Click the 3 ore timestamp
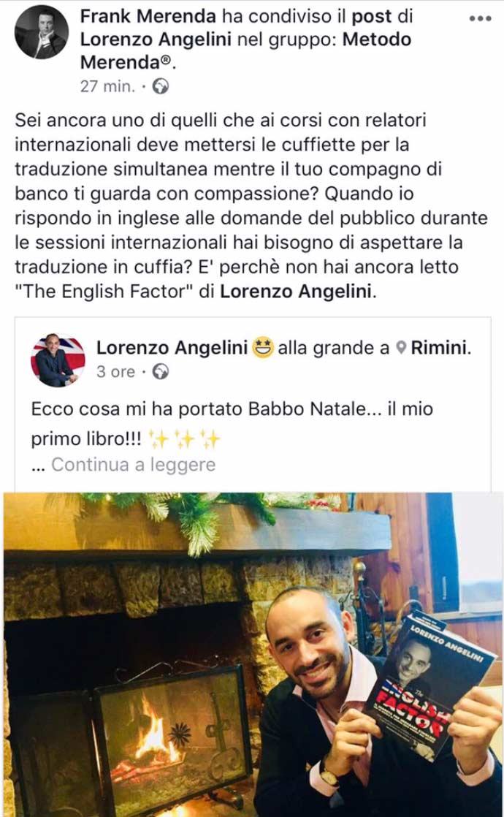This screenshot has height=817, width=504. click(x=115, y=371)
